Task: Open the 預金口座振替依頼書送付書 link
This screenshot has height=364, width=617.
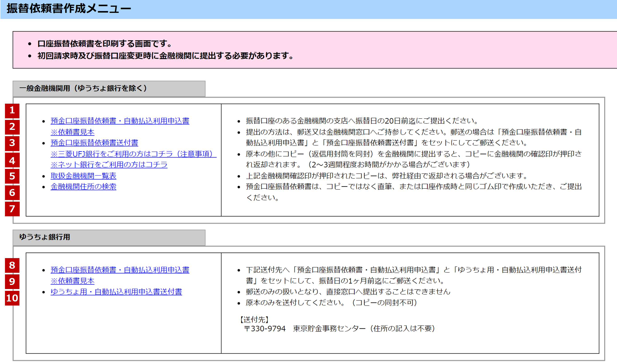Action: pos(94,143)
